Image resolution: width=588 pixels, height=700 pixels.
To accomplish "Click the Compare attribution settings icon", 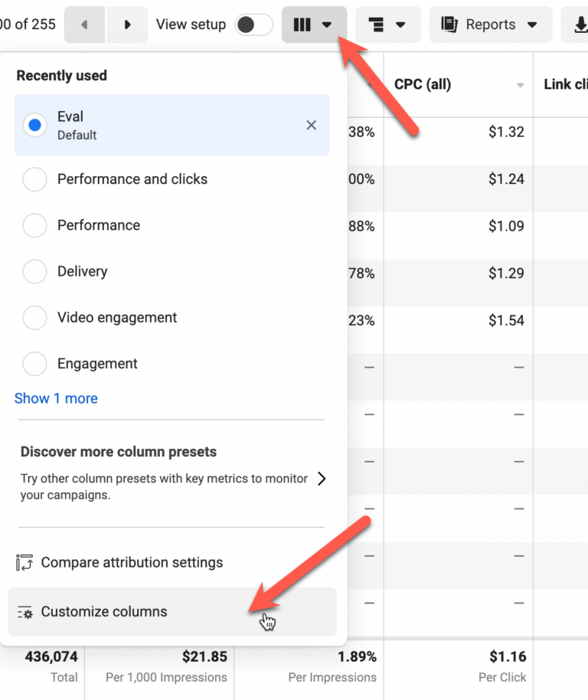I will [x=24, y=563].
